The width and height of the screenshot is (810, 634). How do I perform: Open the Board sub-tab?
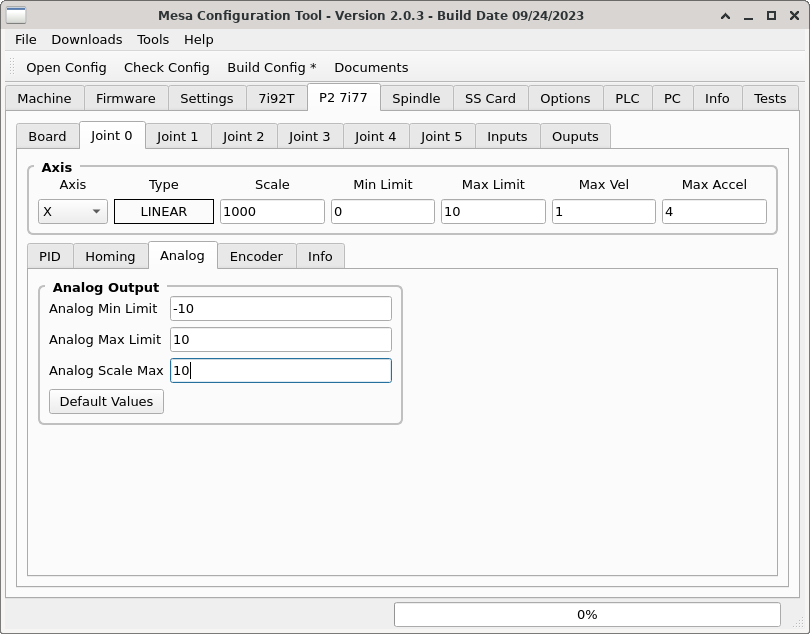(x=47, y=136)
